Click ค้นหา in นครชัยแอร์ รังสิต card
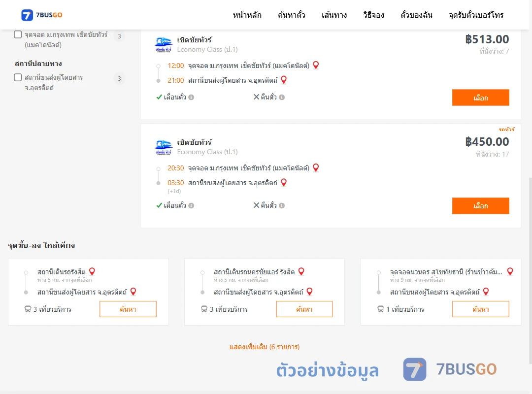Screen dimensions: 532x394 point(304,309)
